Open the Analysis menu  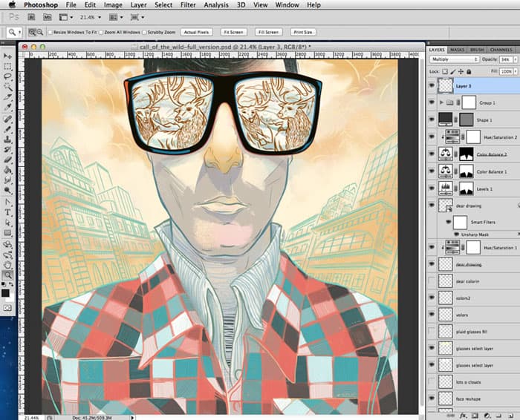coord(216,5)
